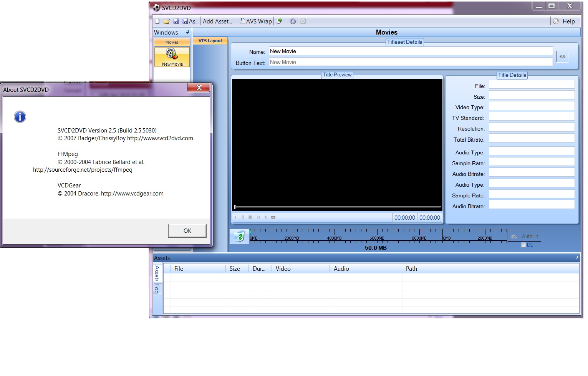Click the File field in Title Details
588x376 pixels.
[532, 84]
